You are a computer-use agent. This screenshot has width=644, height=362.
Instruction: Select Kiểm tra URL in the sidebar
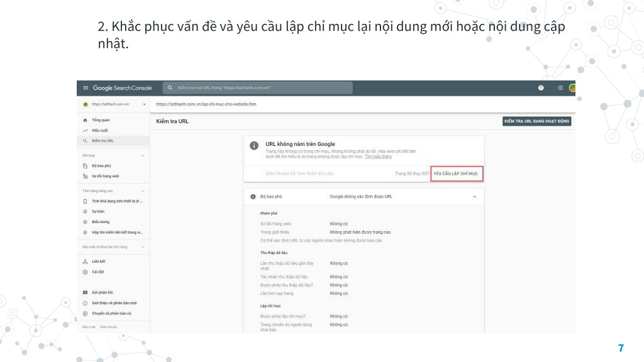click(x=103, y=141)
